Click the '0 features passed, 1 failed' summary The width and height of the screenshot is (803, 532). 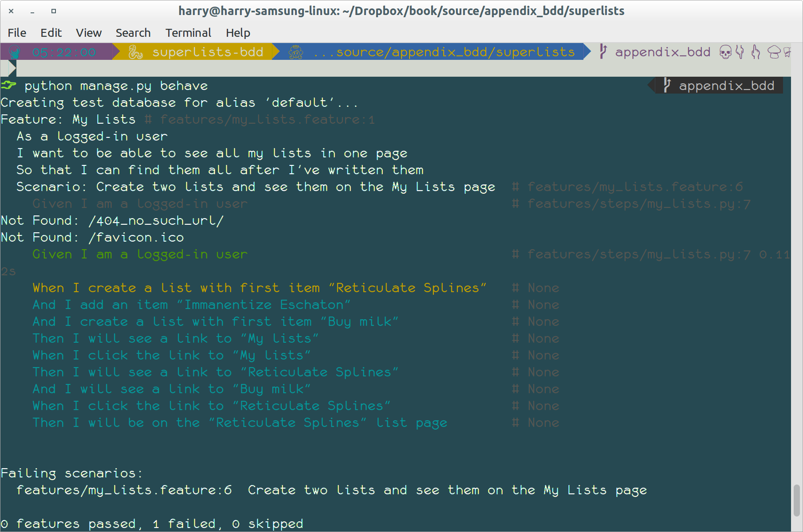152,524
